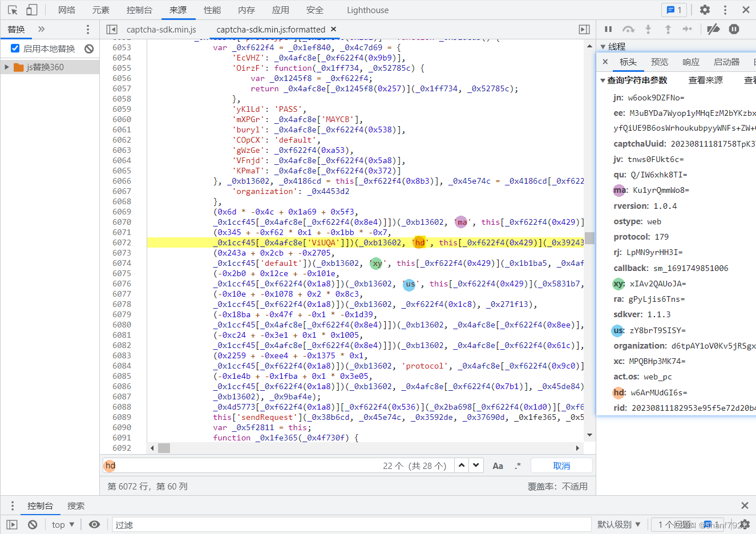
Task: Open the 内存 tab
Action: (x=246, y=10)
